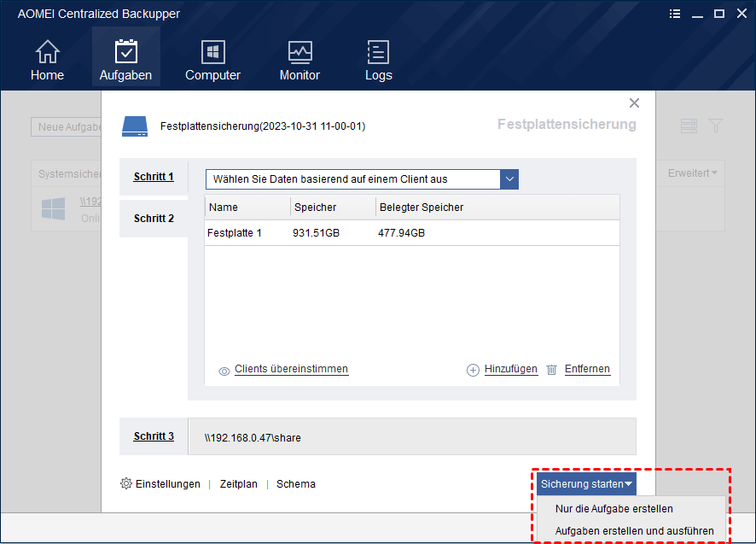Maximize the AOMEI Centralized Backupper window
The image size is (756, 544).
(718, 14)
